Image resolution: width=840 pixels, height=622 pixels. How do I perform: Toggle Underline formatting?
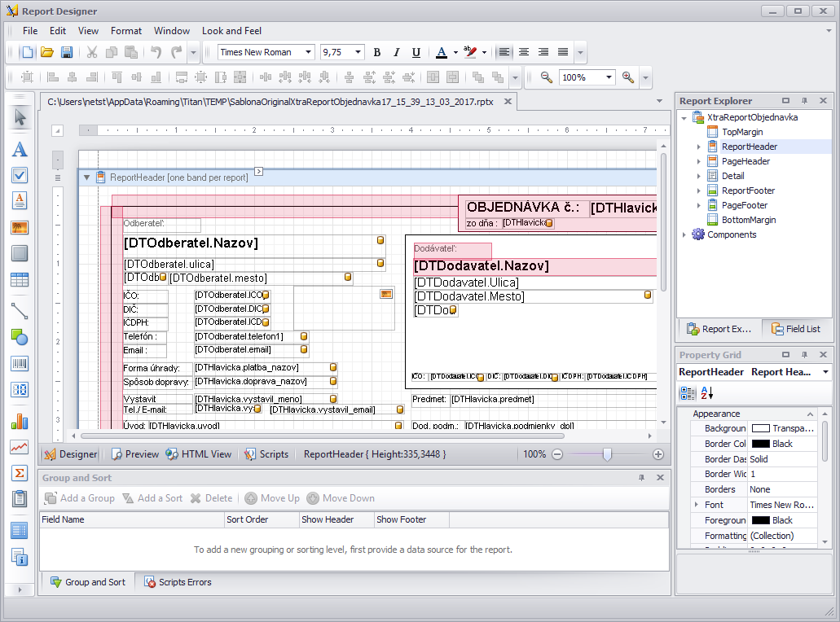click(x=416, y=52)
